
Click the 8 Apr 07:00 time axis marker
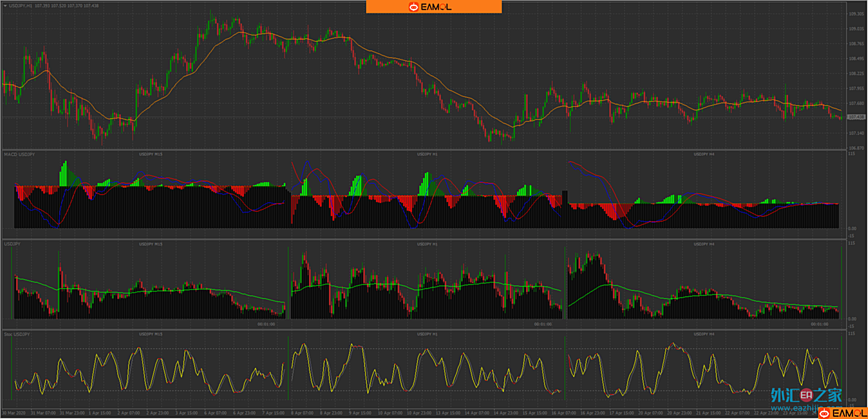302,413
